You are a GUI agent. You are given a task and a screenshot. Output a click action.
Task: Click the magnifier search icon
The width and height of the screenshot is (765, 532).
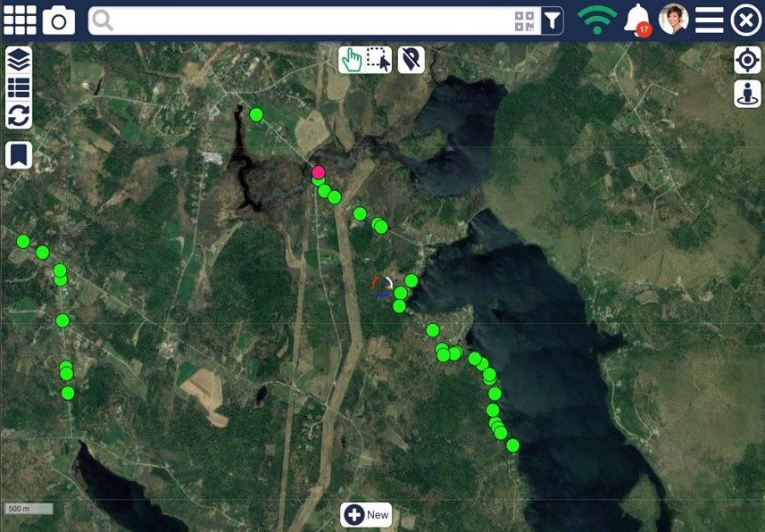point(103,21)
